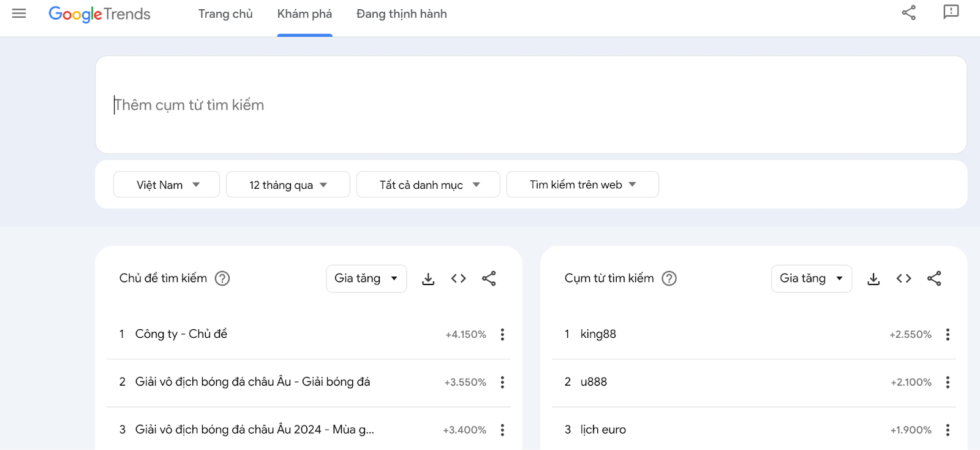This screenshot has width=980, height=450.
Task: Download Cụm từ tìm kiếm data as CSV
Action: pos(873,279)
